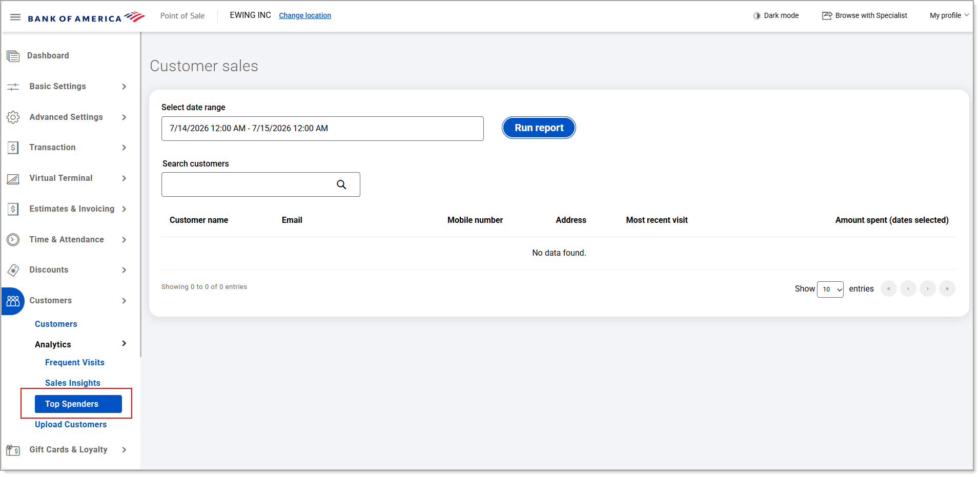Expand the Basic Settings chevron

(x=124, y=87)
